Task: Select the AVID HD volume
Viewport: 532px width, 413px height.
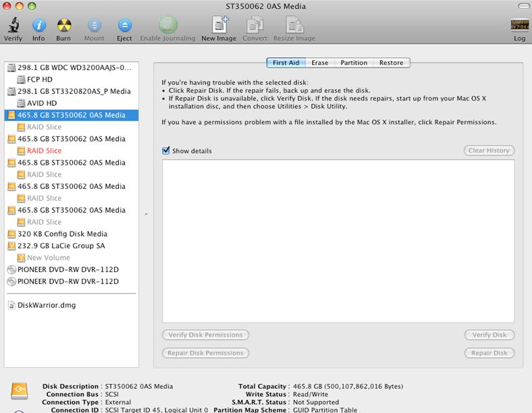Action: click(x=72, y=103)
